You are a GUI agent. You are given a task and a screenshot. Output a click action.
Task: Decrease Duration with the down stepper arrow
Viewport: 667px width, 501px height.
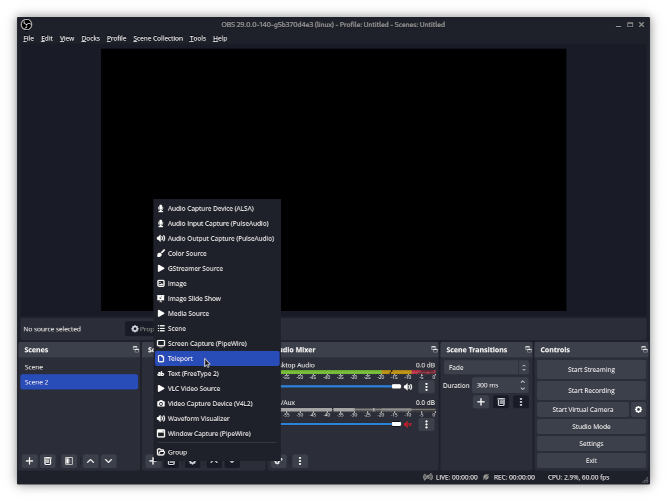coord(523,389)
